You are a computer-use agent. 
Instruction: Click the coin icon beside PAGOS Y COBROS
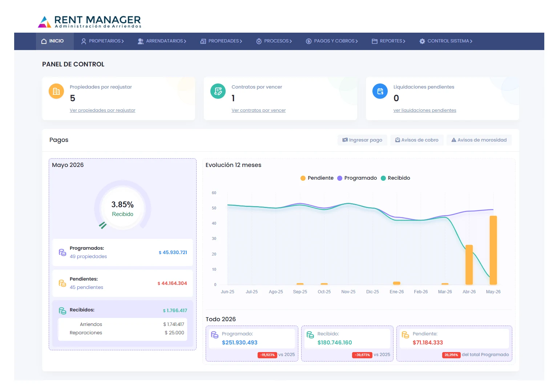click(309, 41)
